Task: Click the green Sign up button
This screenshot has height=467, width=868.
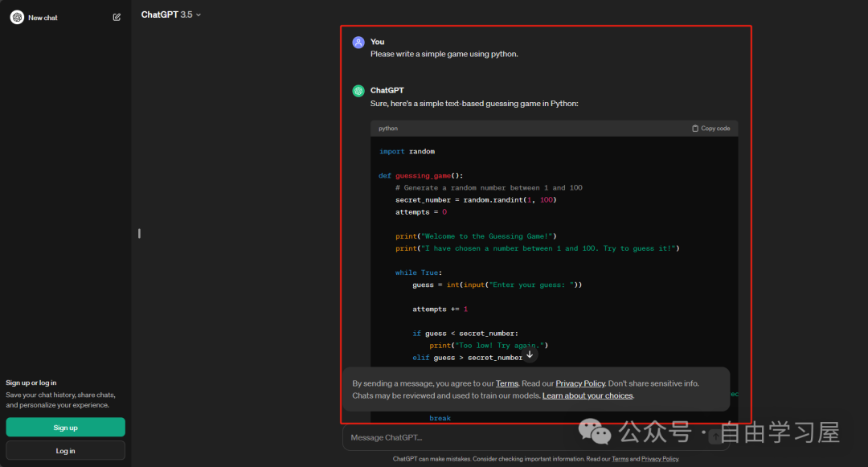Action: coord(65,428)
